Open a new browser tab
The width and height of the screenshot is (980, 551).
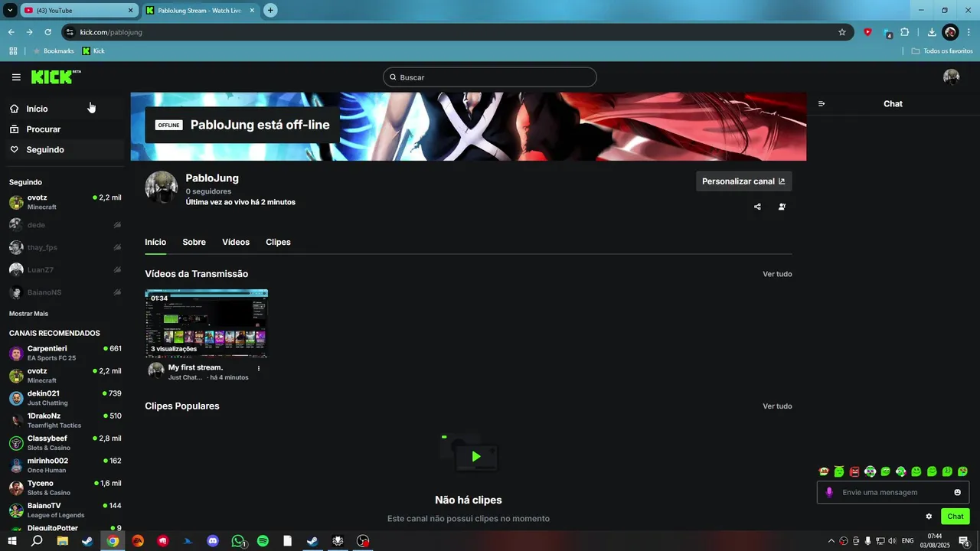pos(270,11)
